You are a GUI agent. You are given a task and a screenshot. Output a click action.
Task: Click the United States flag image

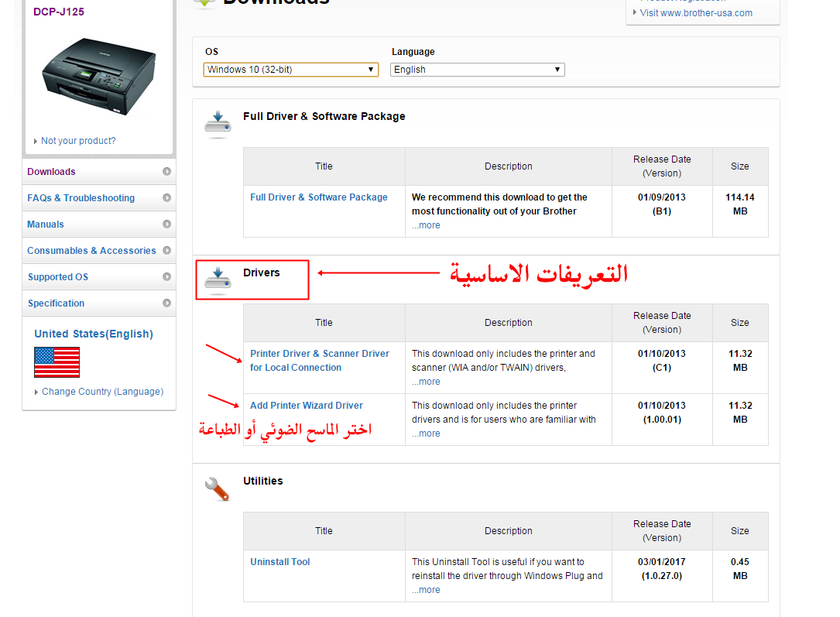point(57,362)
